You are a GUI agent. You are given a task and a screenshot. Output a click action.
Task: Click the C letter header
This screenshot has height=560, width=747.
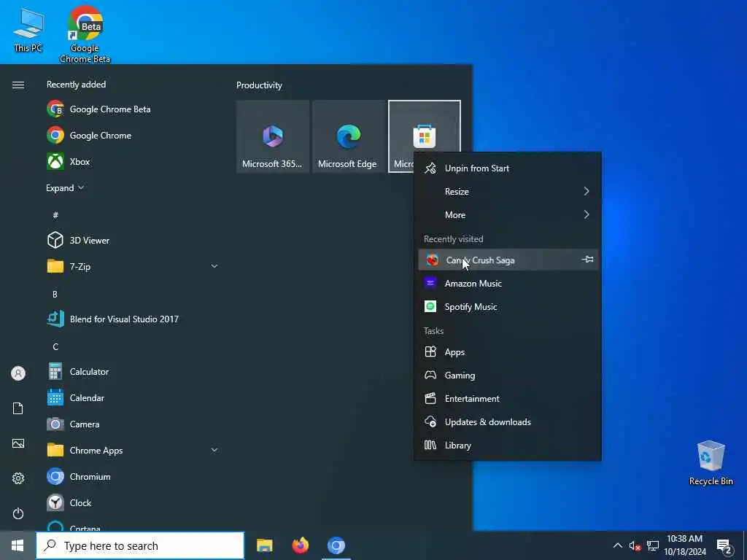[55, 346]
